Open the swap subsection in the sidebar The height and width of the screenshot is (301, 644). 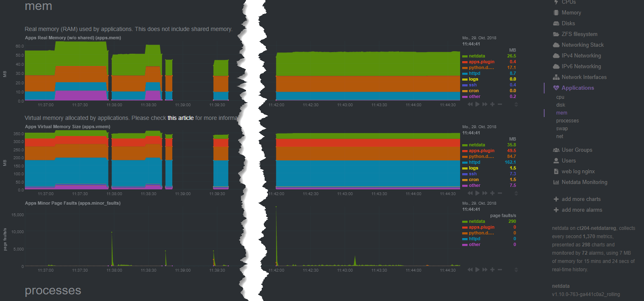coord(562,128)
